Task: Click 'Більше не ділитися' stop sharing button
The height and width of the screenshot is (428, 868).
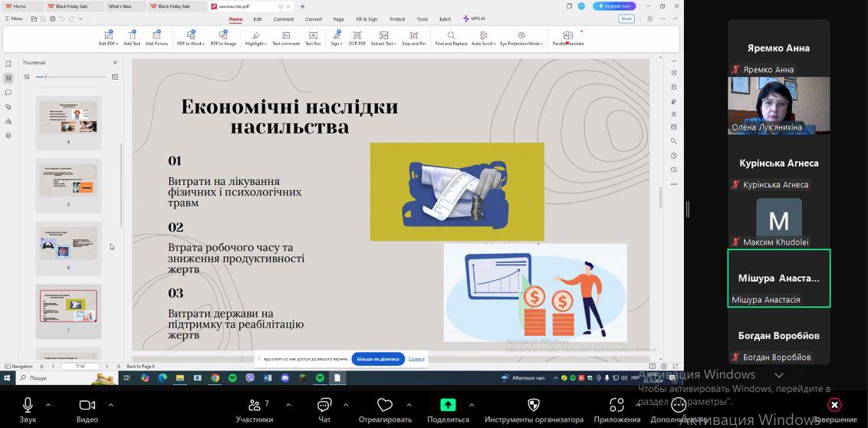Action: coord(377,359)
